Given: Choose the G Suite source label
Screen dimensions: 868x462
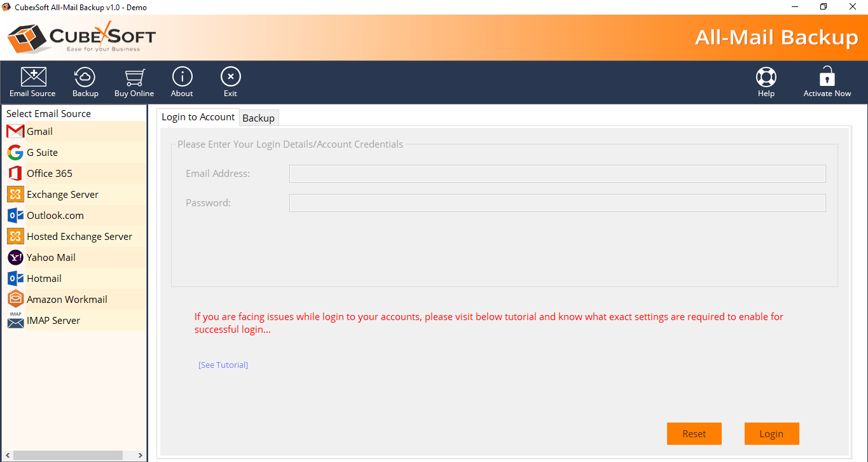Looking at the screenshot, I should [x=42, y=153].
